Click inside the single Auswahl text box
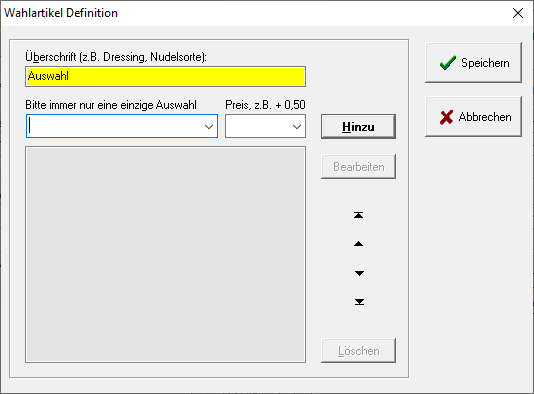 pyautogui.click(x=114, y=126)
